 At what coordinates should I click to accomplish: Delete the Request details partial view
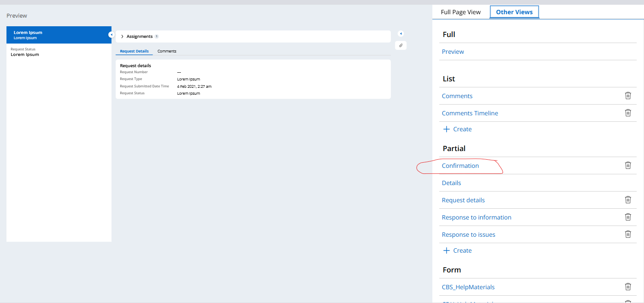click(x=628, y=200)
